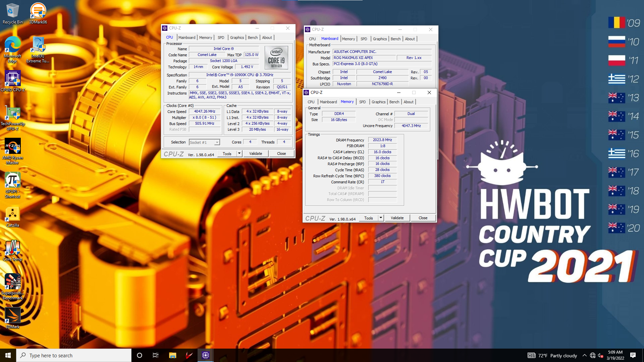Click the CPU-Z icon in CPU window title bar
644x362 pixels.
click(x=165, y=28)
